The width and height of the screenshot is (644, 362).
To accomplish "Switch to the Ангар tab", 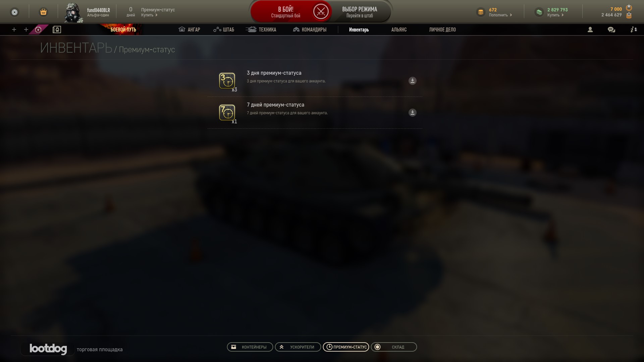I will (189, 29).
